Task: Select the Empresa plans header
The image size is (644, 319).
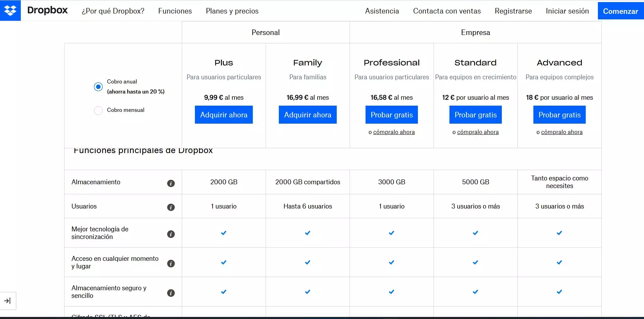Action: [x=475, y=33]
